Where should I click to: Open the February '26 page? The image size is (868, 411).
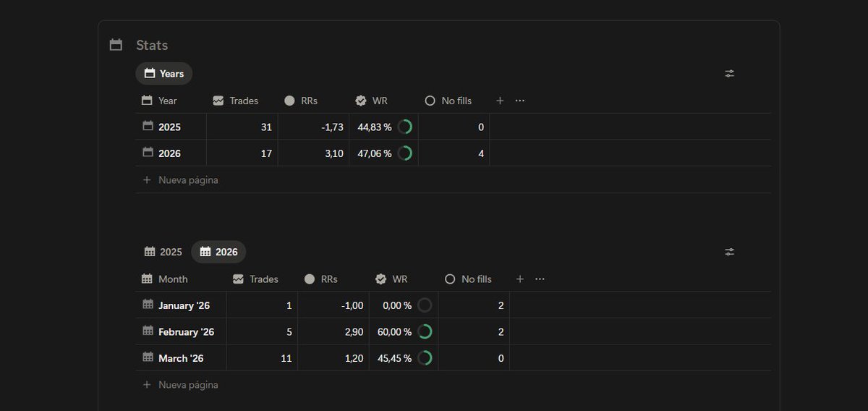[x=187, y=331]
